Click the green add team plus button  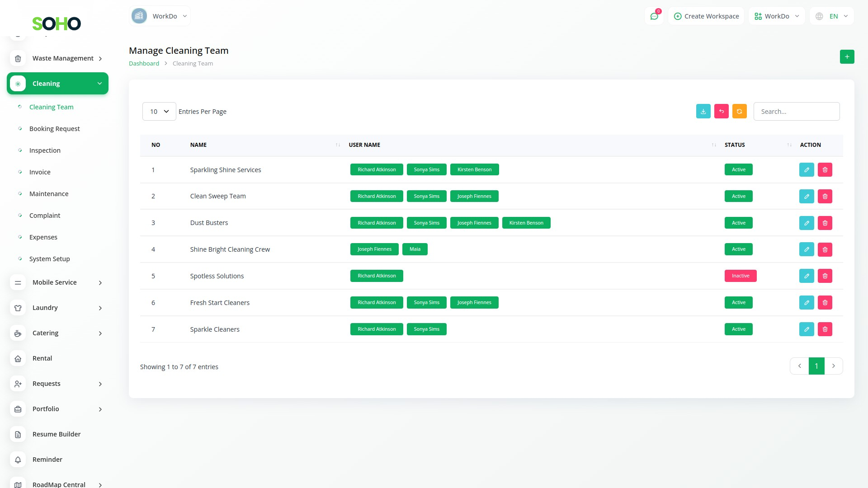click(x=847, y=57)
